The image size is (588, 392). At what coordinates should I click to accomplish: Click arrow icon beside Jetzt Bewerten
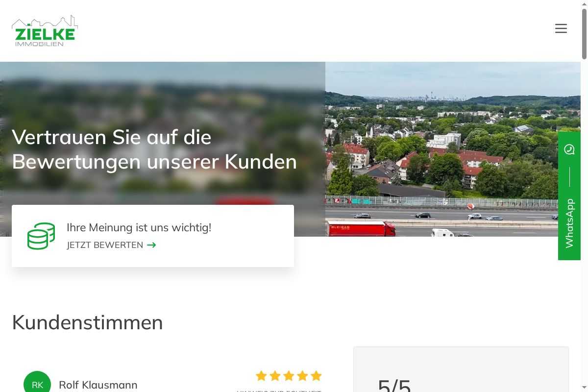151,245
